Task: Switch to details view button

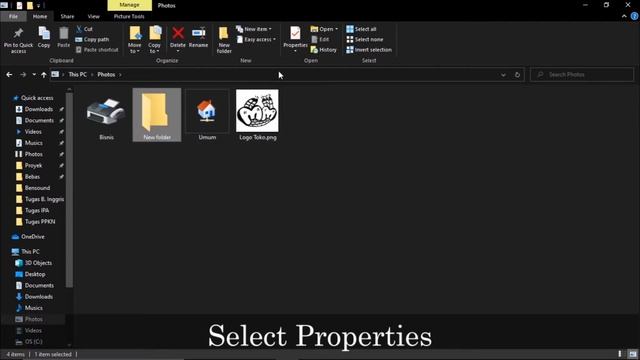Action: tap(620, 354)
